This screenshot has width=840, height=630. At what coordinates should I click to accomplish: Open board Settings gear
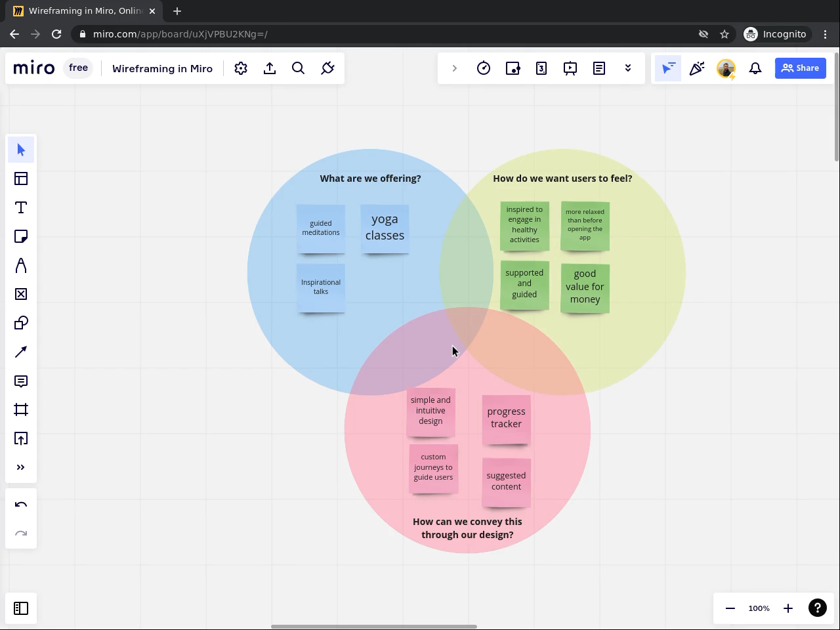coord(241,68)
